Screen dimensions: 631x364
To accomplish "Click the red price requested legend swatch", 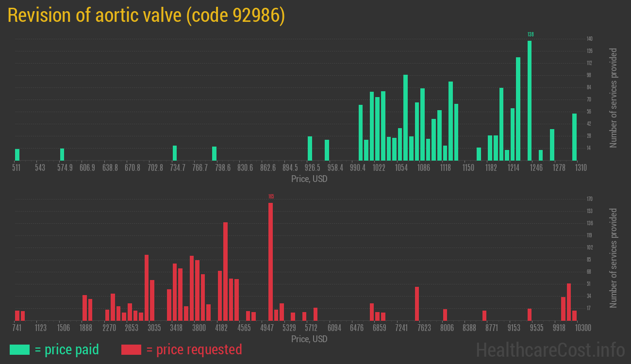I will (x=131, y=349).
